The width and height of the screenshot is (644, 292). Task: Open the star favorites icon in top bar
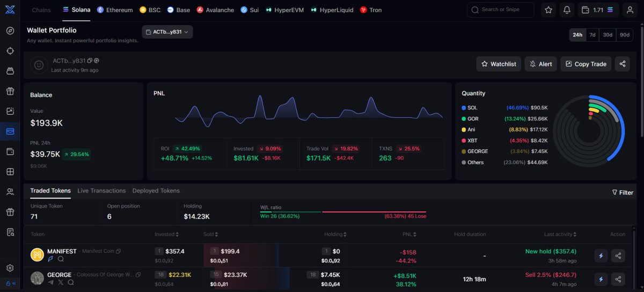pos(548,10)
